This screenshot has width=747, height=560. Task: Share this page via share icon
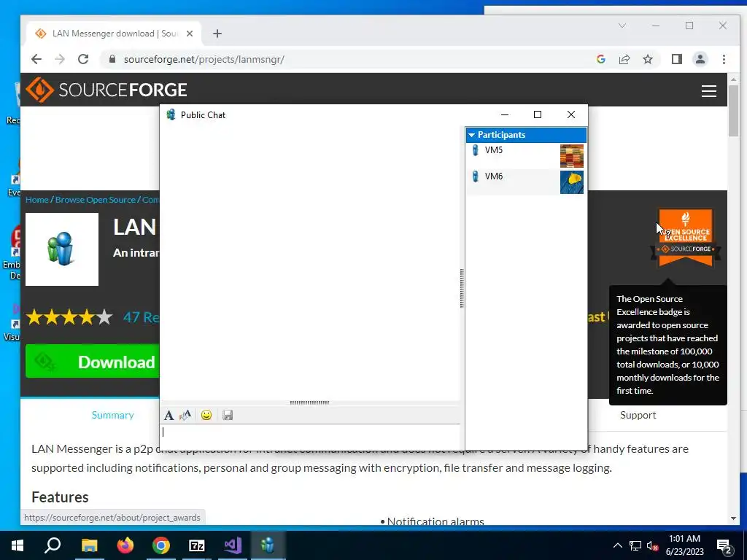coord(624,59)
